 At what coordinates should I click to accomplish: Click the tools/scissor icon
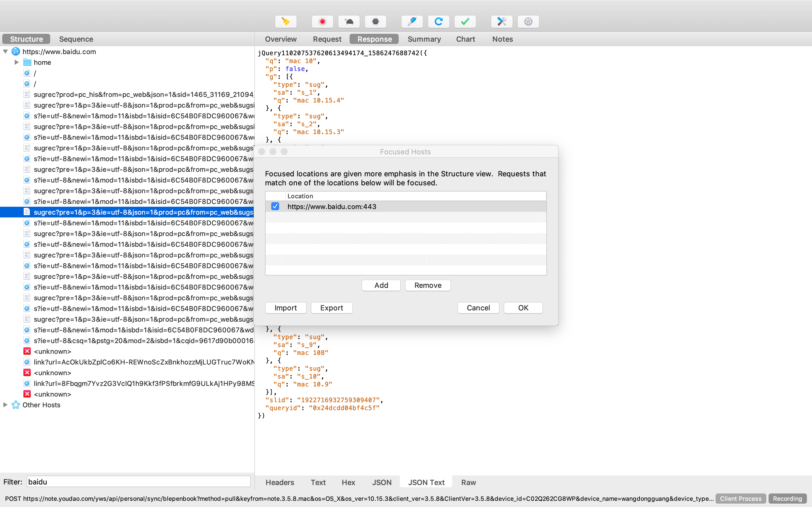click(x=501, y=22)
